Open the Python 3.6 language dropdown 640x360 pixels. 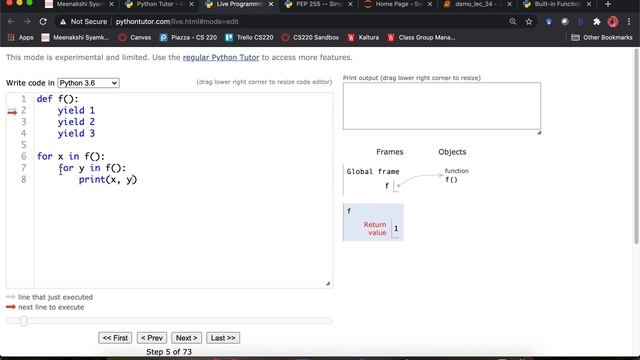coord(88,83)
